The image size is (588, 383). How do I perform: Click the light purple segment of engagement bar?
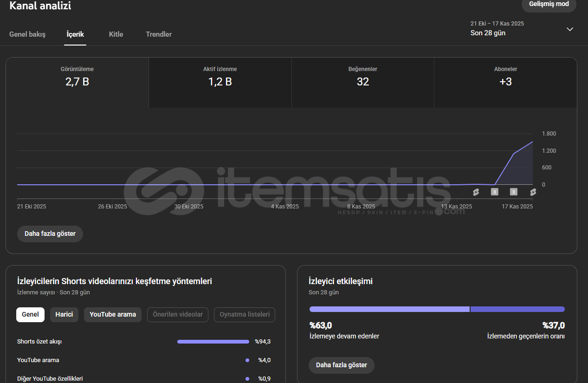coord(389,309)
